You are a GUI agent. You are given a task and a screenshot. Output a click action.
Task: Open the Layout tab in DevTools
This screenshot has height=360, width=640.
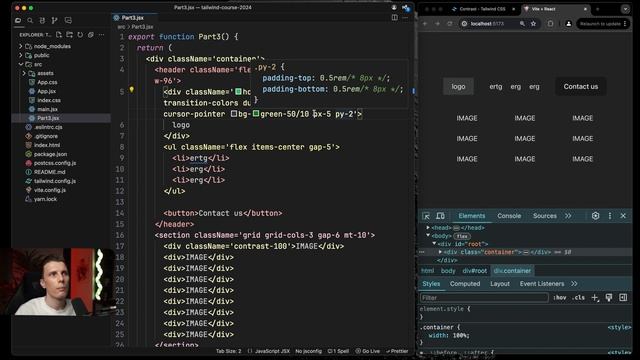tap(500, 284)
